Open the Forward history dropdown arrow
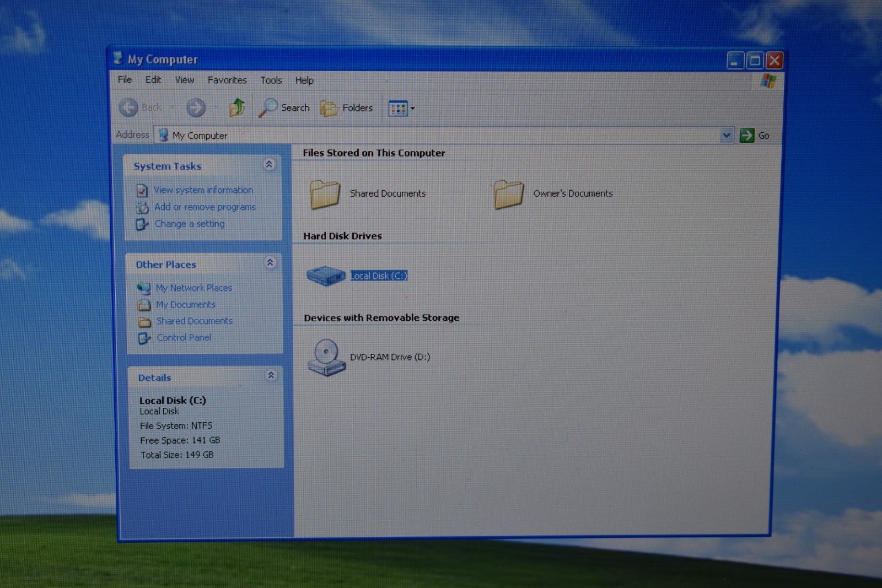This screenshot has height=588, width=882. click(x=216, y=107)
